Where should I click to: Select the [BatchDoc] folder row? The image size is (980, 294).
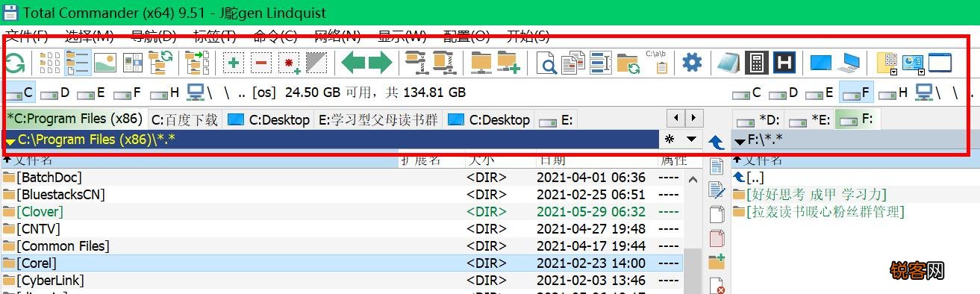point(342,178)
